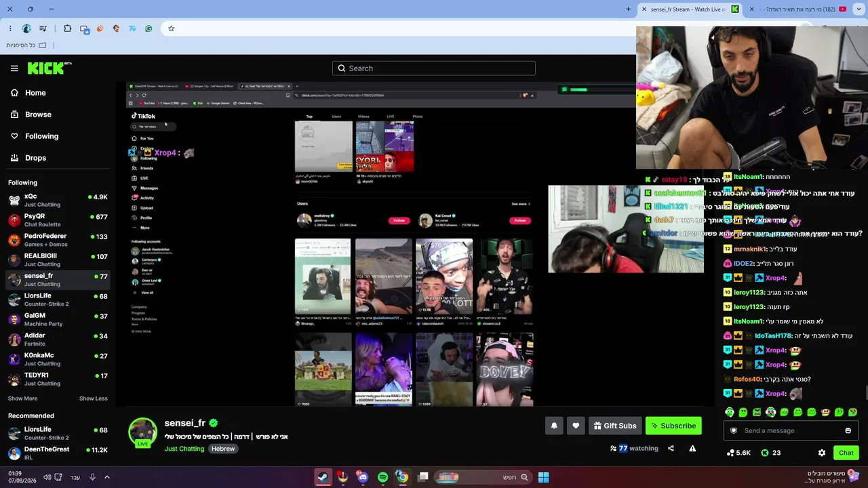
Task: Open Chrome from the taskbar
Action: [x=402, y=477]
